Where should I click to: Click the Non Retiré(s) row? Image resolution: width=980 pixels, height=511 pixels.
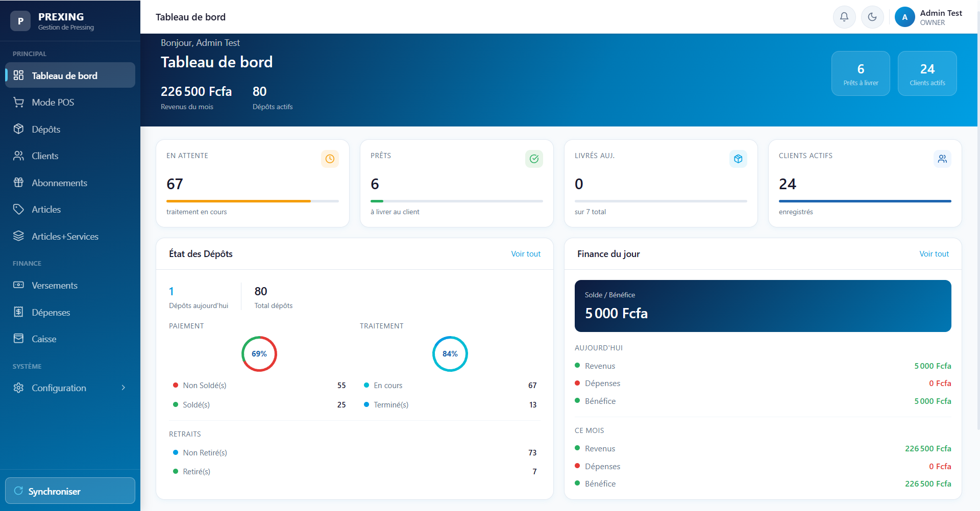tap(355, 452)
